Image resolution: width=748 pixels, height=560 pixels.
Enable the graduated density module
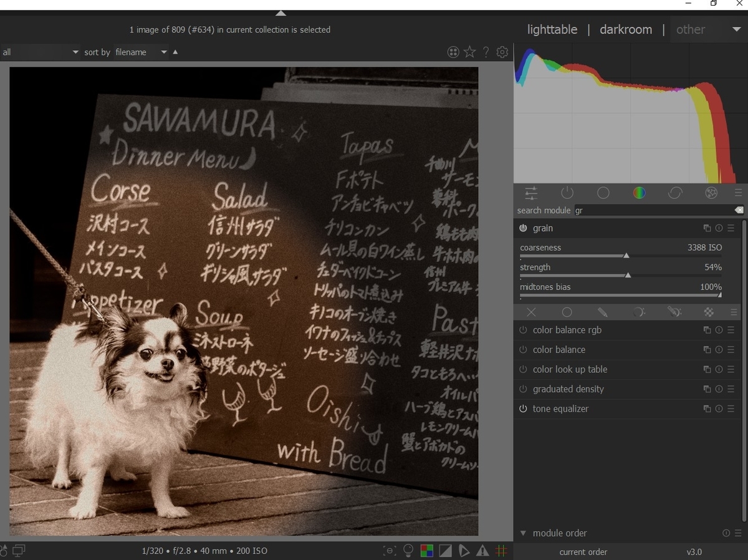(523, 389)
